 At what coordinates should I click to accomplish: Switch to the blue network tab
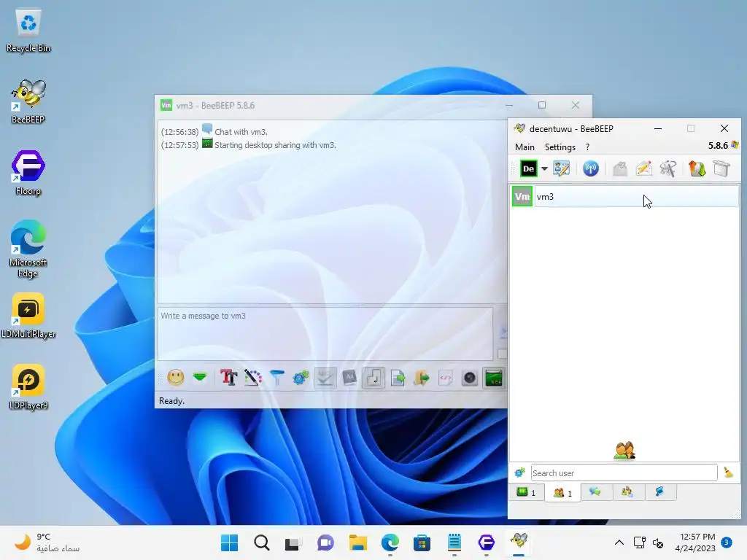[659, 492]
